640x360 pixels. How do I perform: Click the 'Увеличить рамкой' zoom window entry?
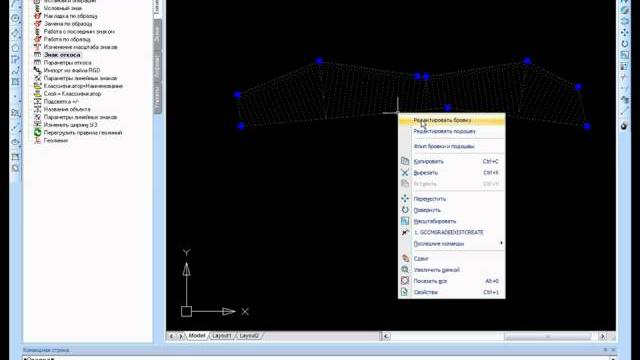pos(451,270)
